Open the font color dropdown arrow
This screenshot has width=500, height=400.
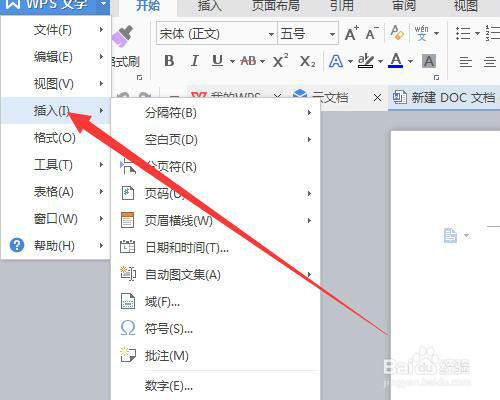(410, 61)
